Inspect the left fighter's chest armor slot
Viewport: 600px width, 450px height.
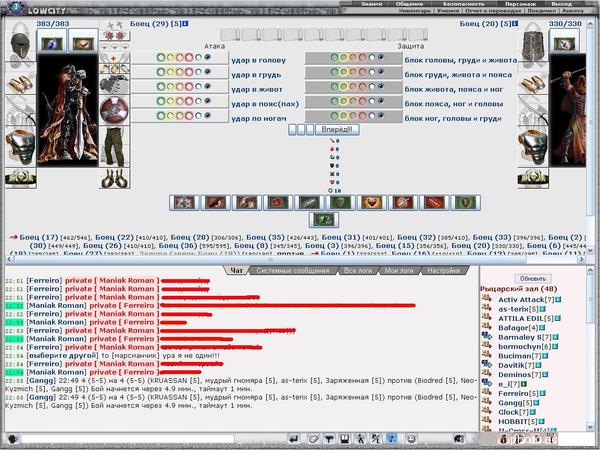(x=21, y=147)
